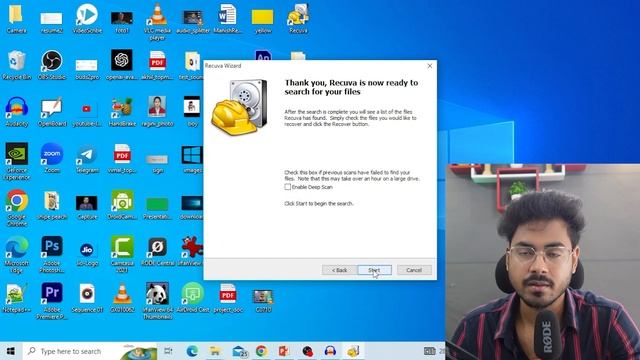The height and width of the screenshot is (360, 640).
Task: Launch GeForce Experience shortcut
Action: coord(16,161)
